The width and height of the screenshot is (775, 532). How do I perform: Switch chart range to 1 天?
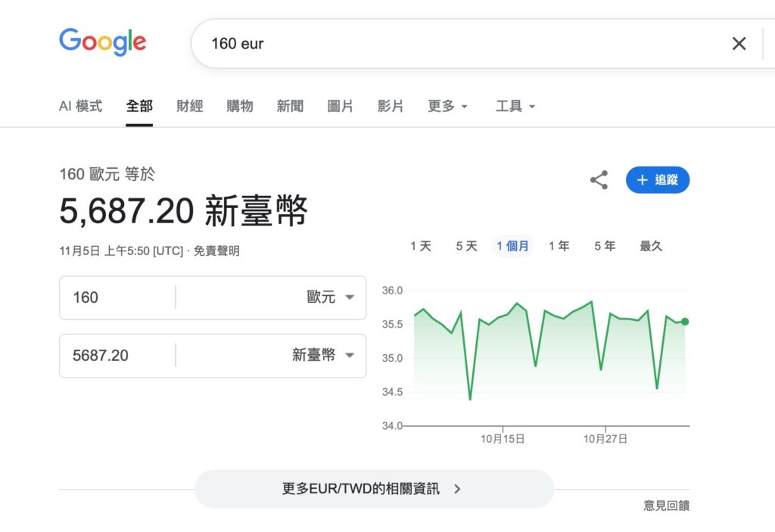click(421, 245)
